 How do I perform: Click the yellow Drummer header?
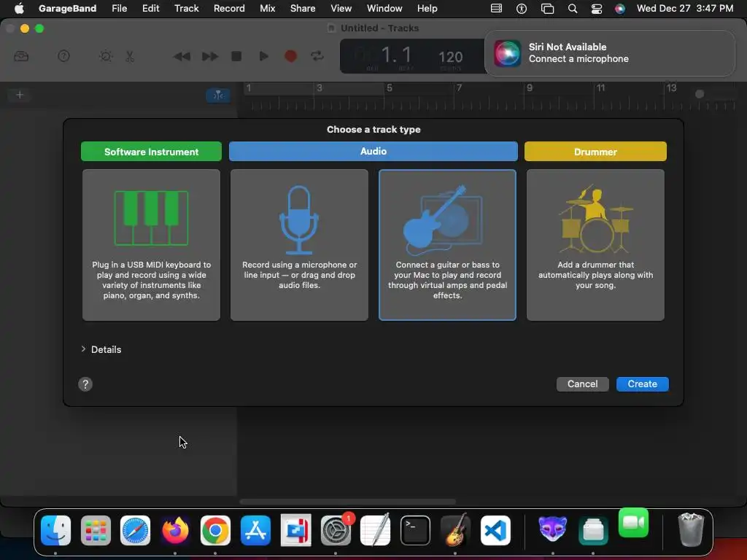[x=595, y=152]
